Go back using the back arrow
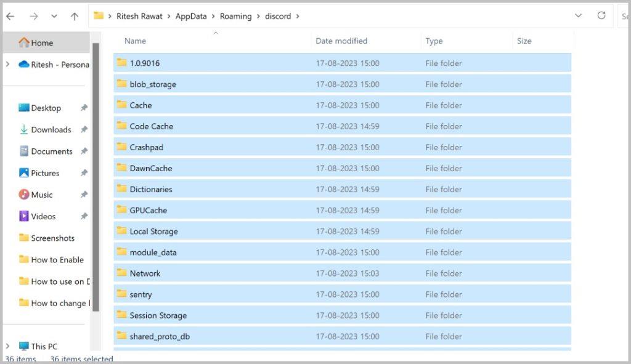The width and height of the screenshot is (631, 364). tap(10, 16)
